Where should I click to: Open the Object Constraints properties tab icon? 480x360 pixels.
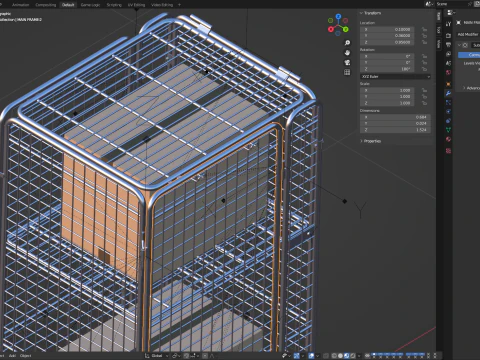pyautogui.click(x=448, y=121)
